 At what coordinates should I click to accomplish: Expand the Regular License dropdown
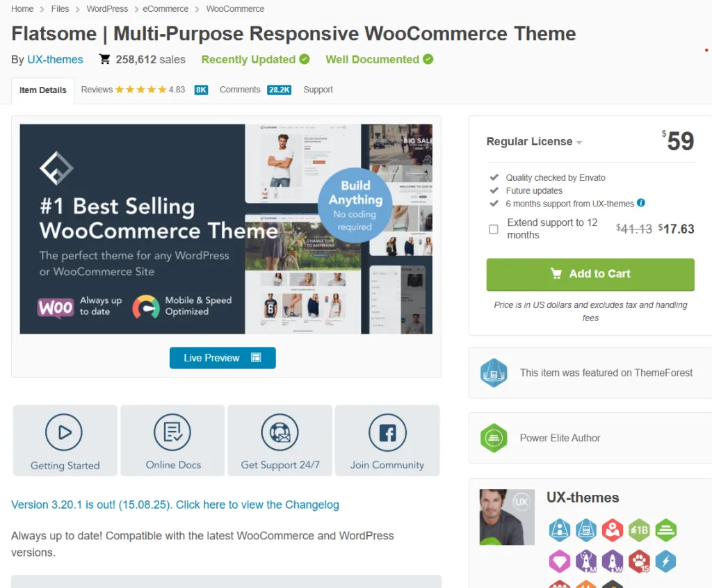(534, 142)
